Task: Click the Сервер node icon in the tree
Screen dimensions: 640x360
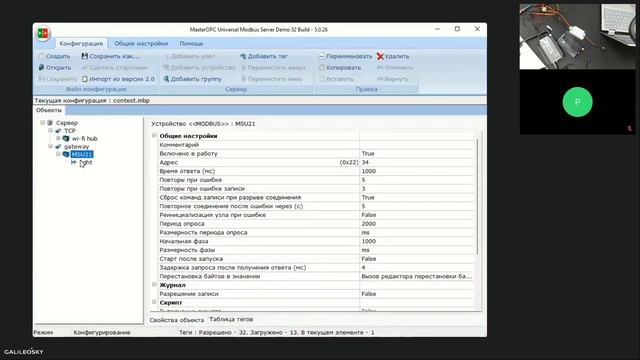Action: coord(50,123)
